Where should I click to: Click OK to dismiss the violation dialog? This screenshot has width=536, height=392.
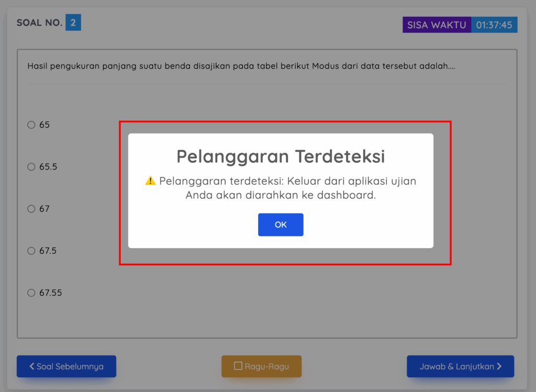(x=281, y=225)
